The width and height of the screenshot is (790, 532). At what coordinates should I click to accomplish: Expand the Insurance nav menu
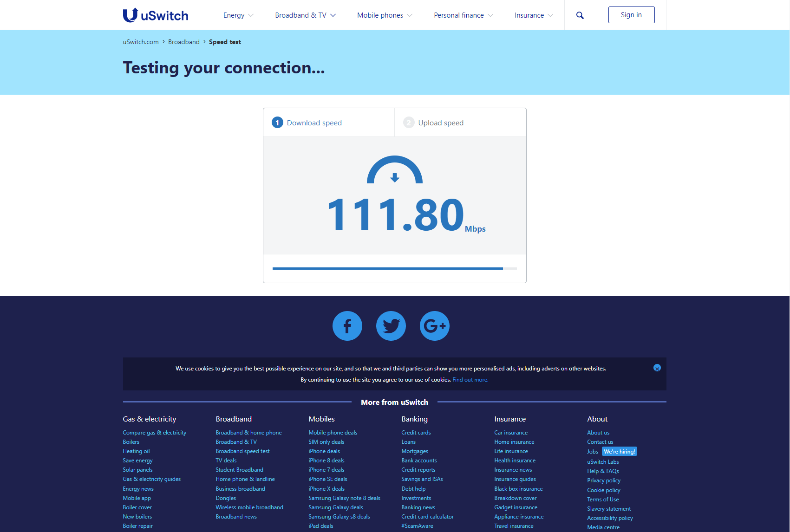pos(534,15)
